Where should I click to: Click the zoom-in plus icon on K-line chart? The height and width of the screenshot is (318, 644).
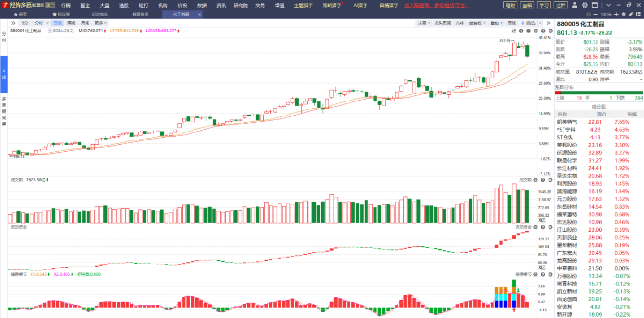tap(521, 31)
